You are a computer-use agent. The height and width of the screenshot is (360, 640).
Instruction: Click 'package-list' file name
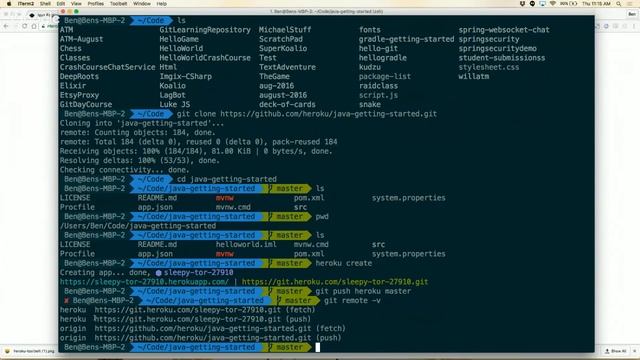(x=385, y=77)
